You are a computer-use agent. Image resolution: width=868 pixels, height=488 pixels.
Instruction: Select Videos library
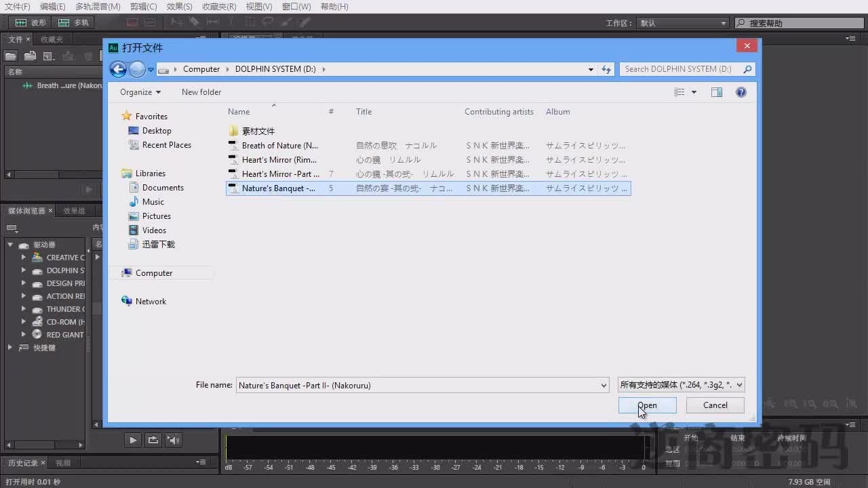tap(154, 230)
